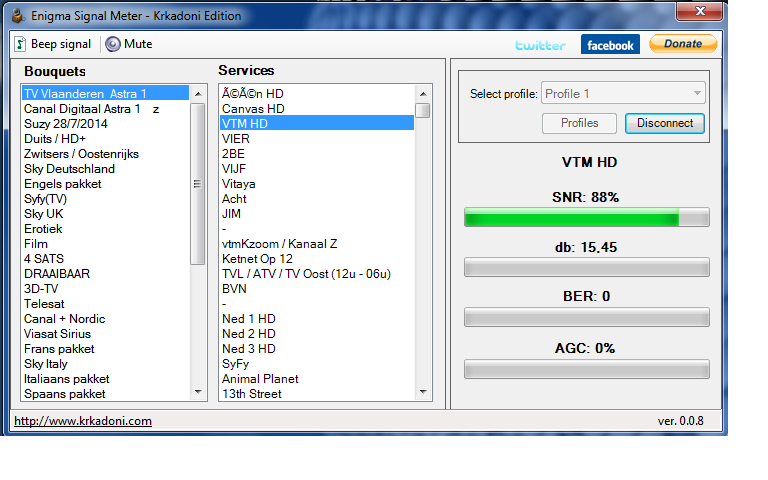Select bouquet Syfy(TV)
This screenshot has height=480, width=768.
coord(105,199)
